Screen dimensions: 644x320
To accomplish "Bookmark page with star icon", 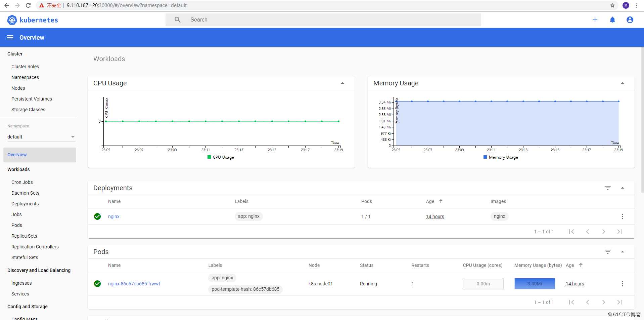I will point(612,5).
